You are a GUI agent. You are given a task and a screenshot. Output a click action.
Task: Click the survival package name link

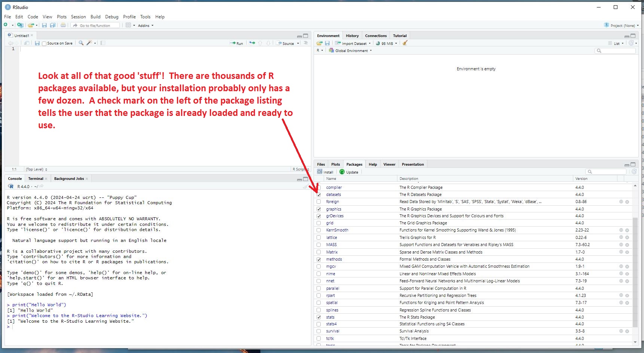(x=332, y=331)
